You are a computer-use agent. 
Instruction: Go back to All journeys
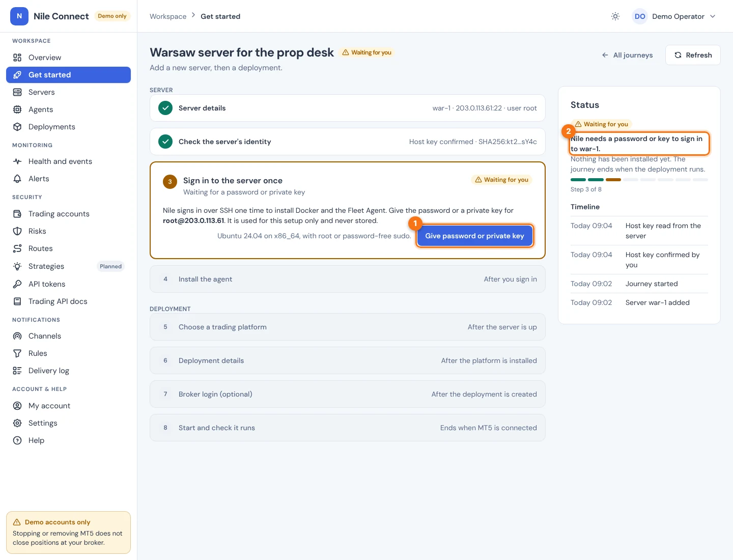click(x=627, y=55)
